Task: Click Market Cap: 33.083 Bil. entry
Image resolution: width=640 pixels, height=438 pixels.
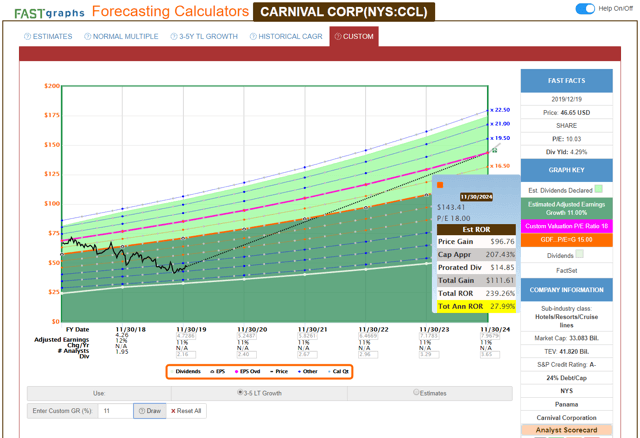Action: pos(567,338)
